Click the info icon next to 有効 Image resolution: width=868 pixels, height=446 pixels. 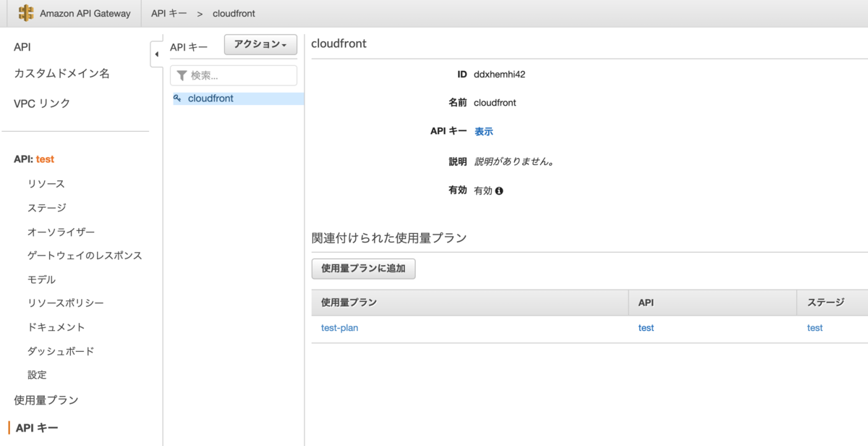pos(499,191)
